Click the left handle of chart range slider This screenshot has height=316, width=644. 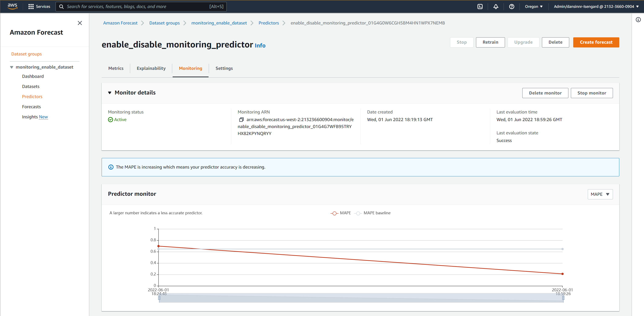tap(159, 297)
